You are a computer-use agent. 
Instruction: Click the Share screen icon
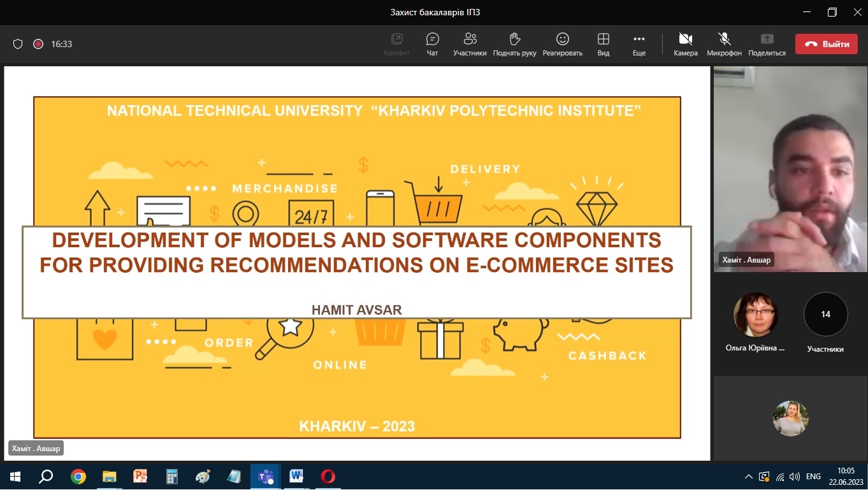point(767,44)
